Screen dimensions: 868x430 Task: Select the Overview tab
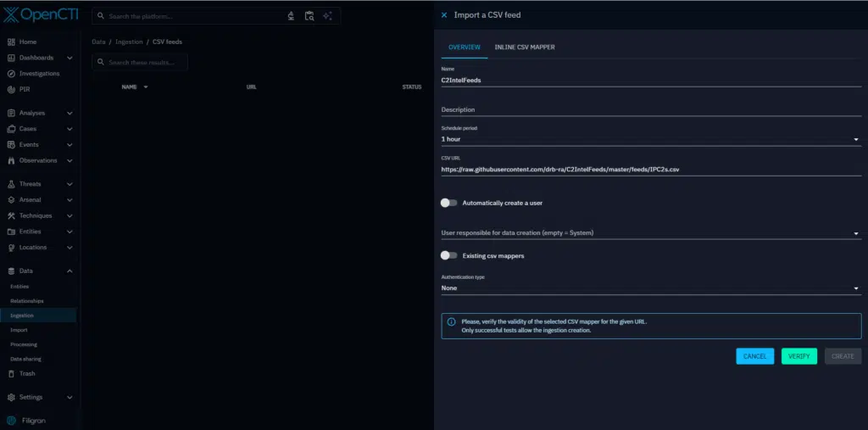(x=464, y=47)
